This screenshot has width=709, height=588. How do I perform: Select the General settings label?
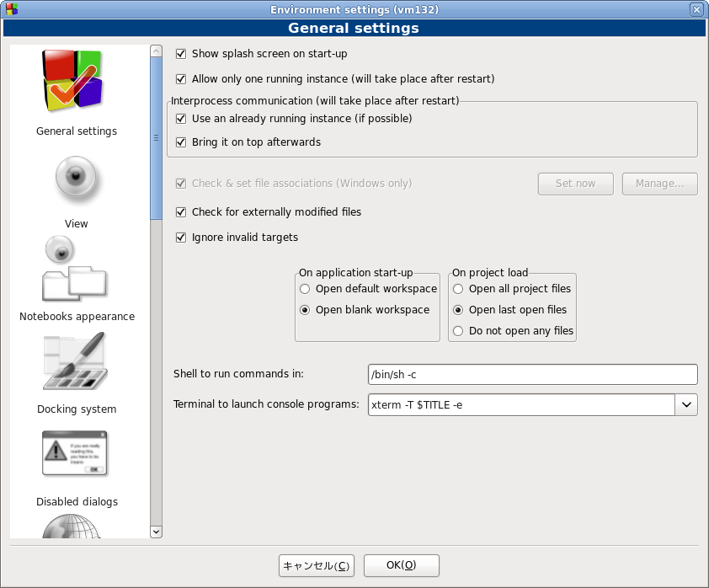(77, 131)
